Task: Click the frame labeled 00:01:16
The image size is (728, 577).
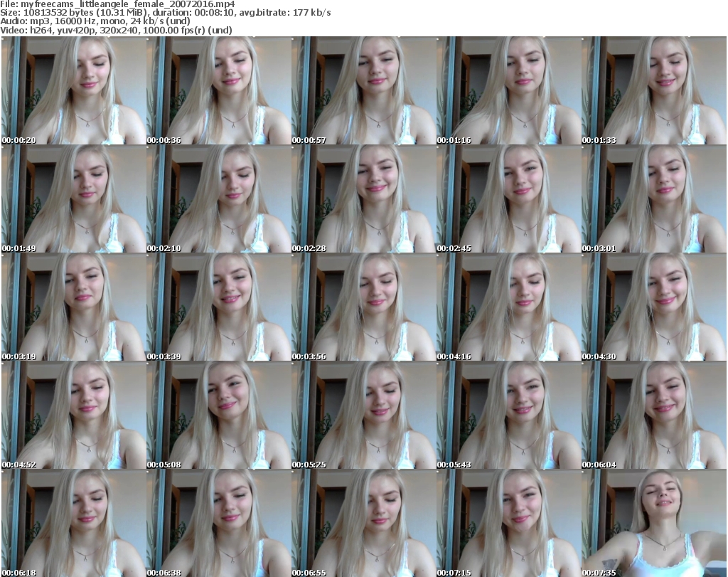Action: tap(509, 90)
